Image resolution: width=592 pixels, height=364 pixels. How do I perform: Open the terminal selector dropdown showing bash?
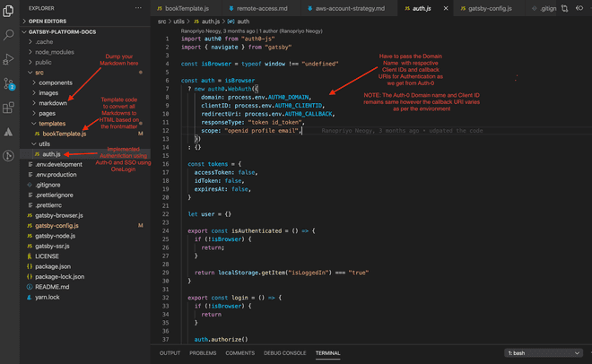pos(544,353)
